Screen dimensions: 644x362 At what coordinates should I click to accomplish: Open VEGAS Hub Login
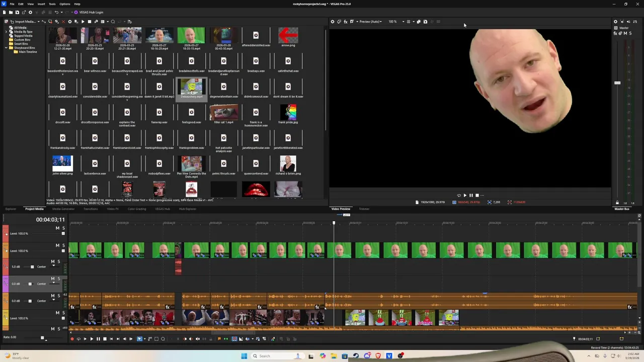89,12
